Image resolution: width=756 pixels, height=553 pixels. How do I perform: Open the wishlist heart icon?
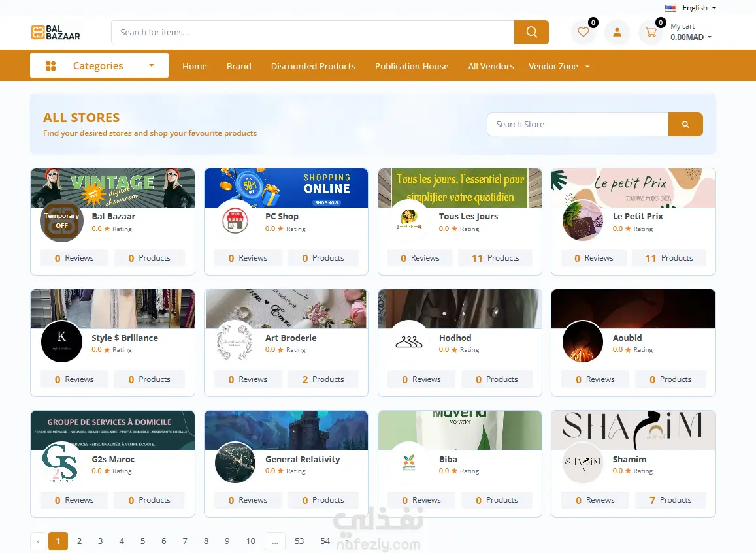583,32
